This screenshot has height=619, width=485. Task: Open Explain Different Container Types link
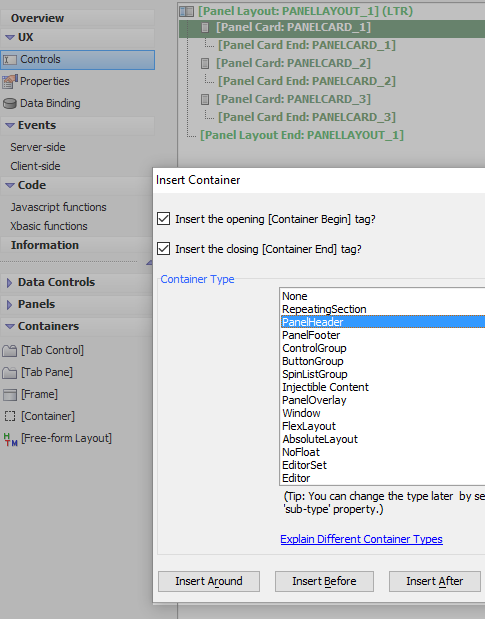click(361, 539)
